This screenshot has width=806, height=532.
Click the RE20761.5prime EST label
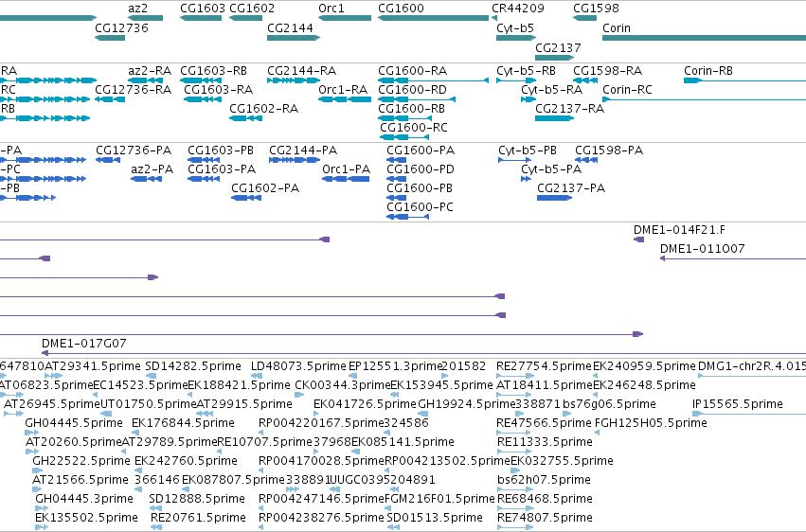tap(198, 518)
